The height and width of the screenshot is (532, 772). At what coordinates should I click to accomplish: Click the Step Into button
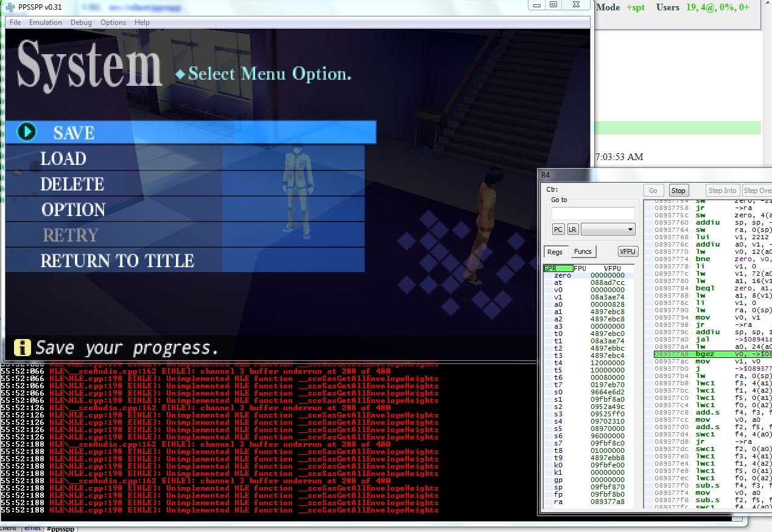723,191
